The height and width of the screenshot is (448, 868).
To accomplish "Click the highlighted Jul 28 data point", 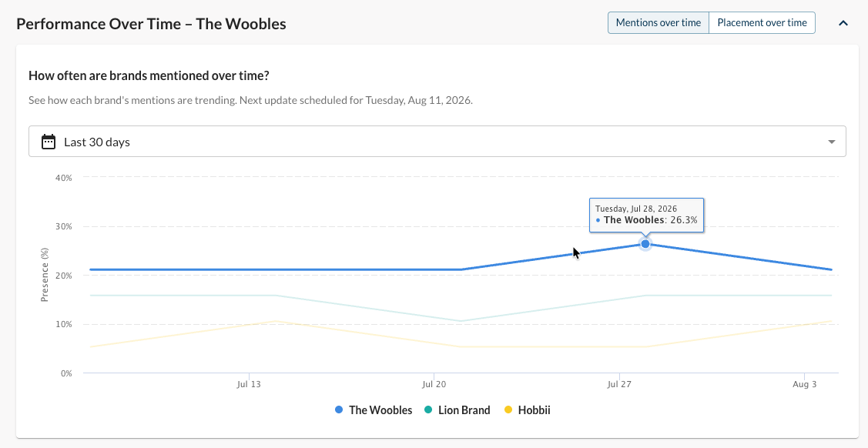I will click(x=645, y=244).
